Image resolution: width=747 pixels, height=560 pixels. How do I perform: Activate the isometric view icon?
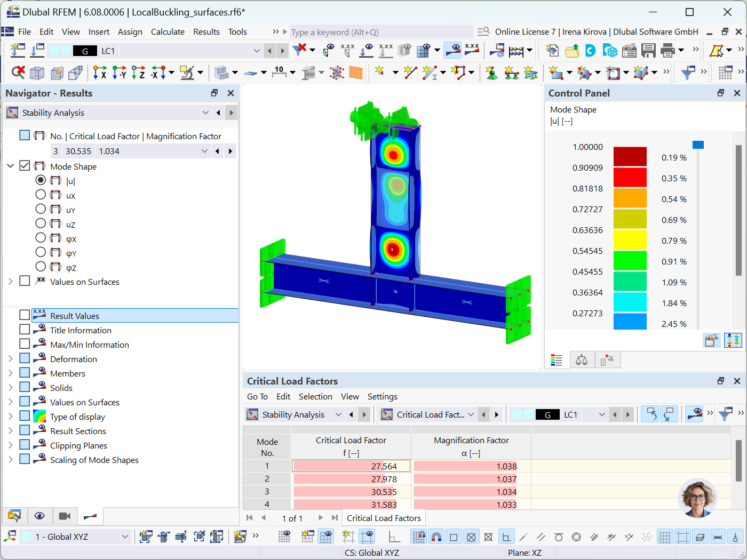[37, 72]
